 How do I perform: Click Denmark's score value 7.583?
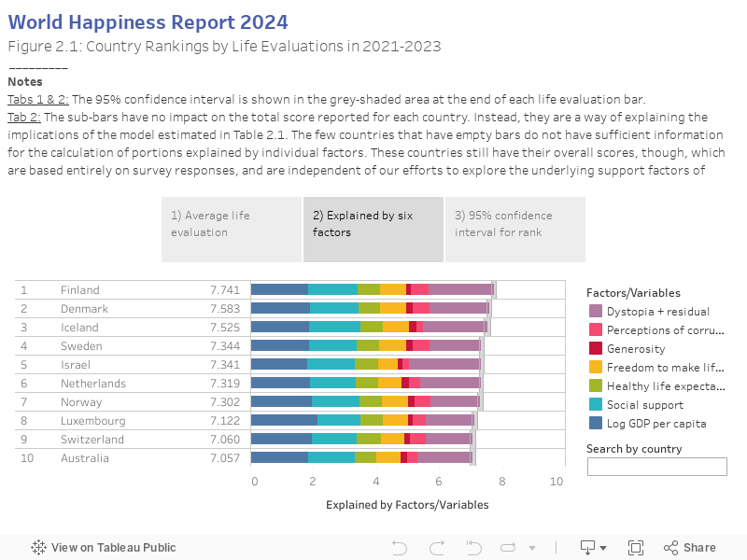(225, 309)
